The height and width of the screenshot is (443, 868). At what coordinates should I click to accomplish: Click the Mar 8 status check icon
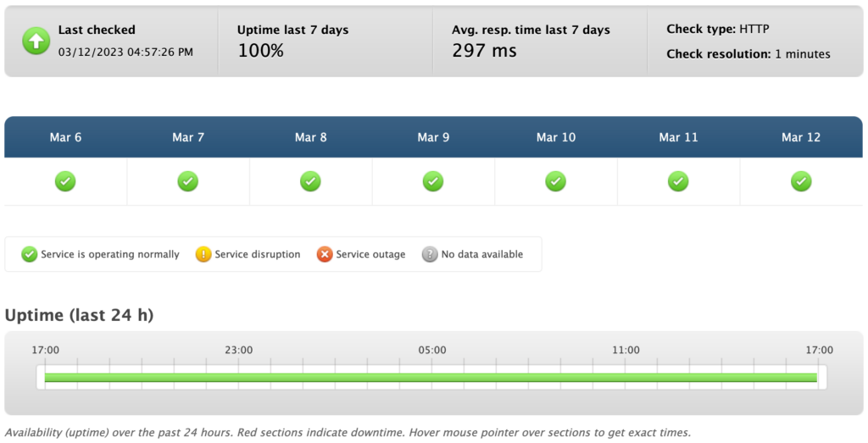pos(311,181)
